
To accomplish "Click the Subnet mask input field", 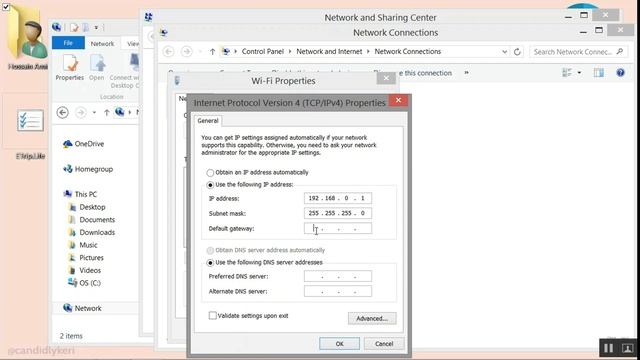I will click(338, 213).
